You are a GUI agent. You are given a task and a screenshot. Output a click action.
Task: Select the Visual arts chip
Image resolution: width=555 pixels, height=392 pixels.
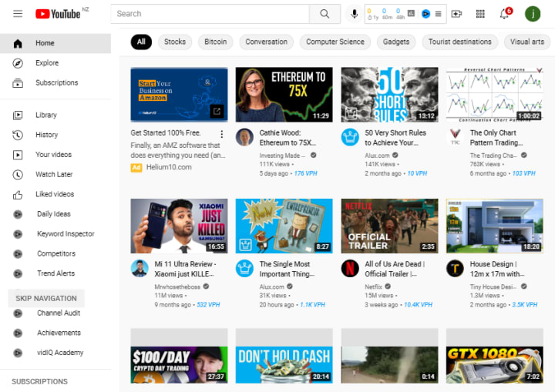527,42
